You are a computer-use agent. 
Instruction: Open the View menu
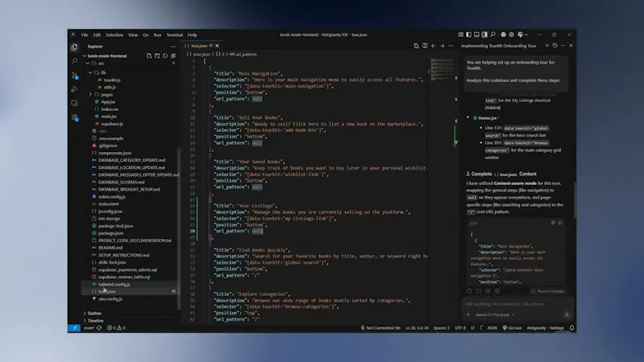click(x=133, y=35)
